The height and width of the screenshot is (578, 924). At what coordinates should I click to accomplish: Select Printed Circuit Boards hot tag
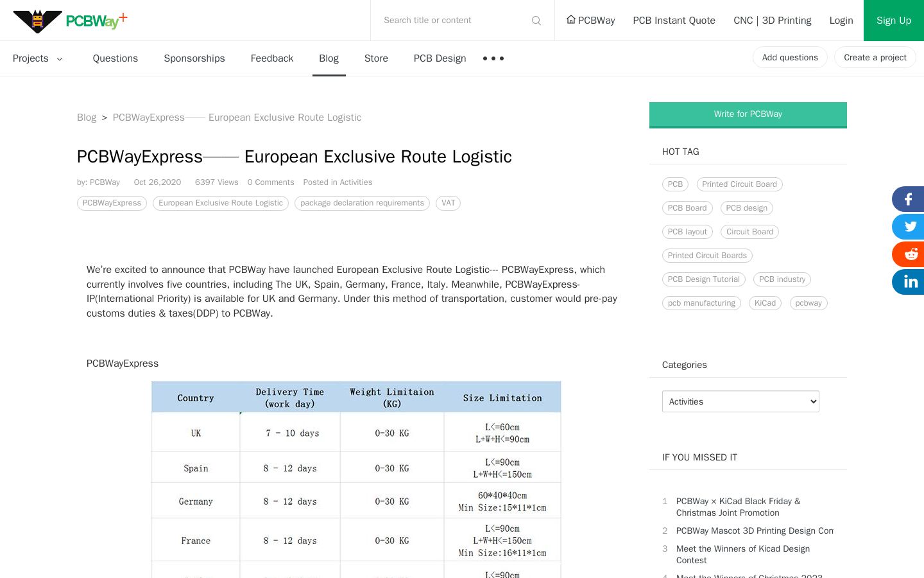[x=707, y=256]
